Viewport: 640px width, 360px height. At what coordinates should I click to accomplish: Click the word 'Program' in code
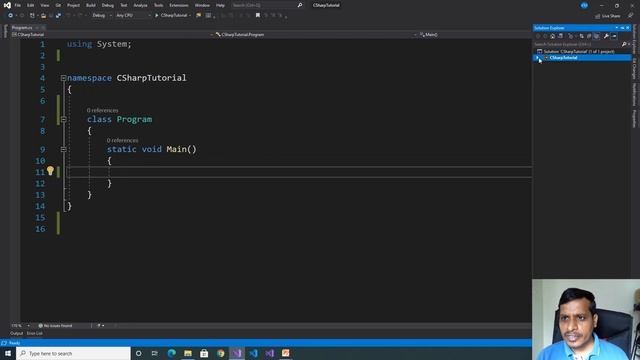tap(134, 119)
